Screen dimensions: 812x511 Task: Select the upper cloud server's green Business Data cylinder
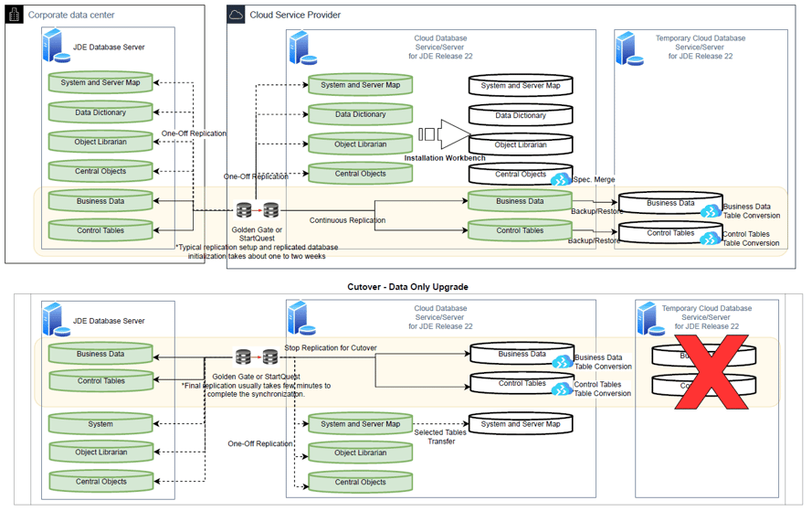[x=520, y=201]
